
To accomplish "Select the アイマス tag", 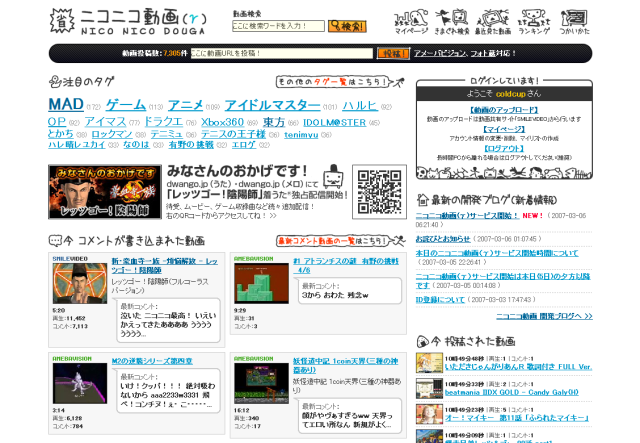I will 105,122.
